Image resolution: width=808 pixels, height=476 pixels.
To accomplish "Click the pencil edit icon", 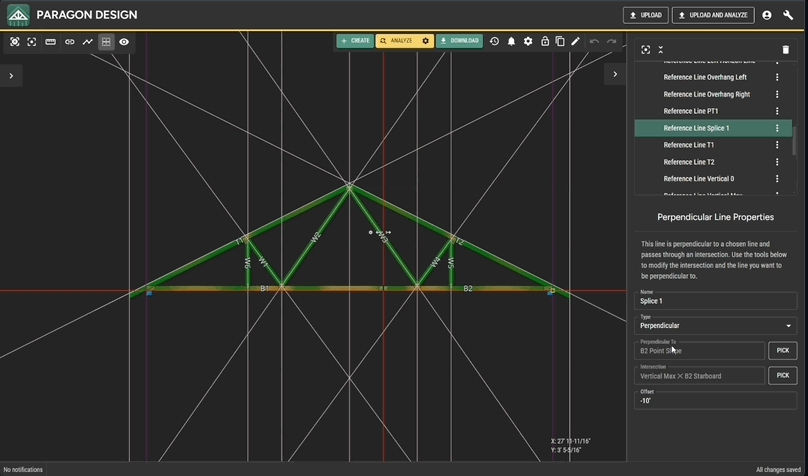I will 576,41.
